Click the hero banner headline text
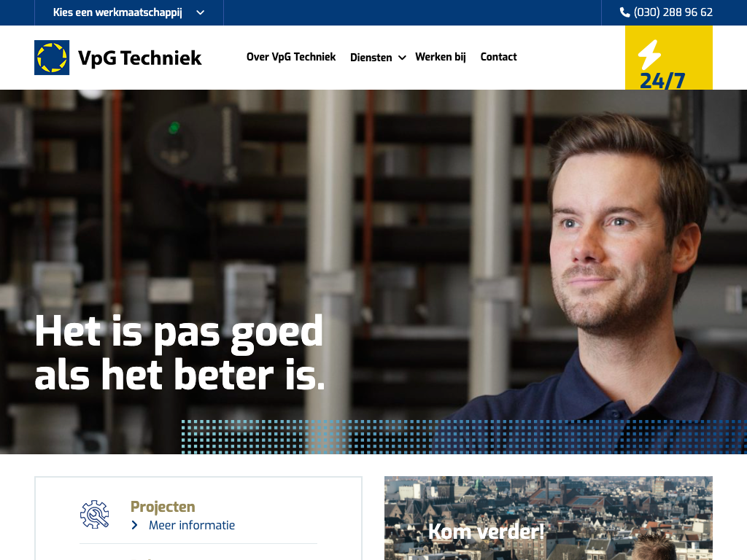The image size is (747, 560). point(180,352)
